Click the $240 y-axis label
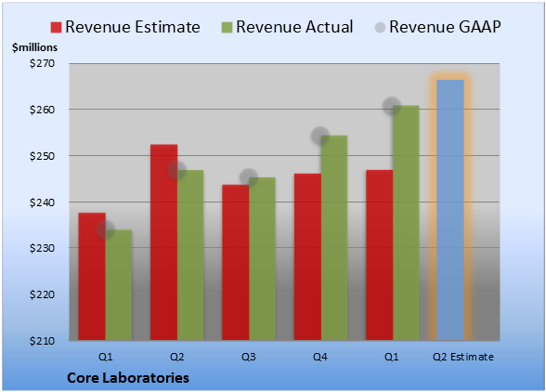This screenshot has height=392, width=546. point(42,203)
